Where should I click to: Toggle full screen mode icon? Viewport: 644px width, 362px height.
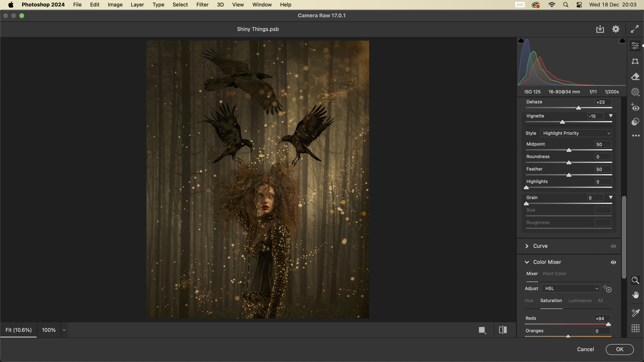[x=635, y=29]
